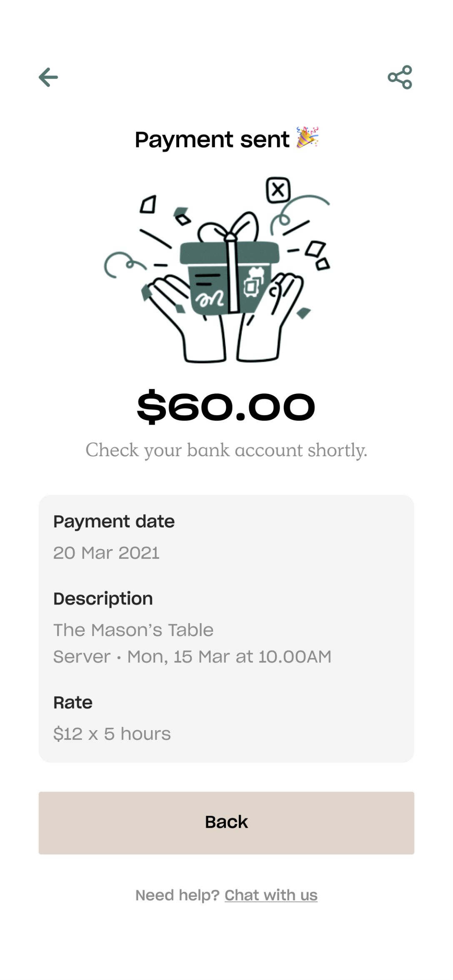453x980 pixels.
Task: Select The Mason's Table text
Action: tap(133, 630)
